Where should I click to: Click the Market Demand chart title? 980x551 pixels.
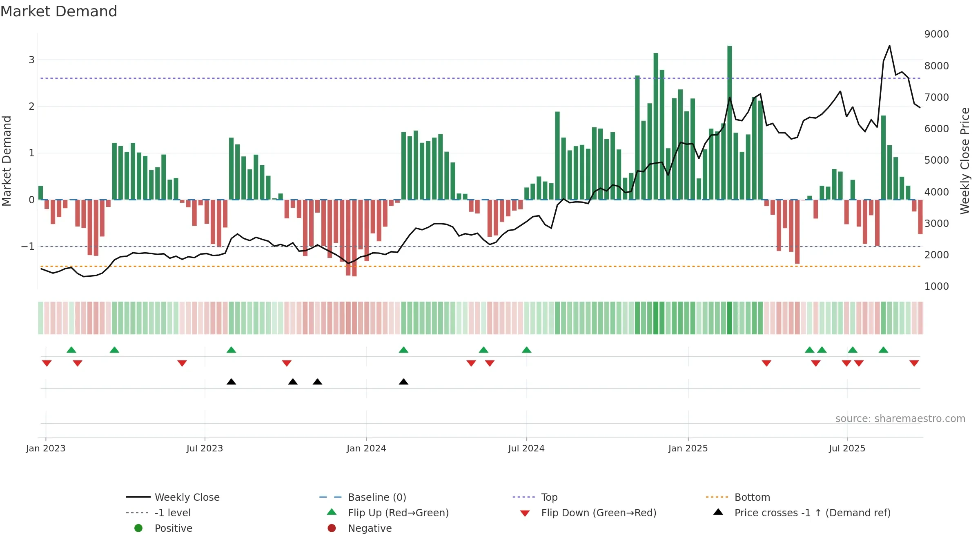(59, 11)
